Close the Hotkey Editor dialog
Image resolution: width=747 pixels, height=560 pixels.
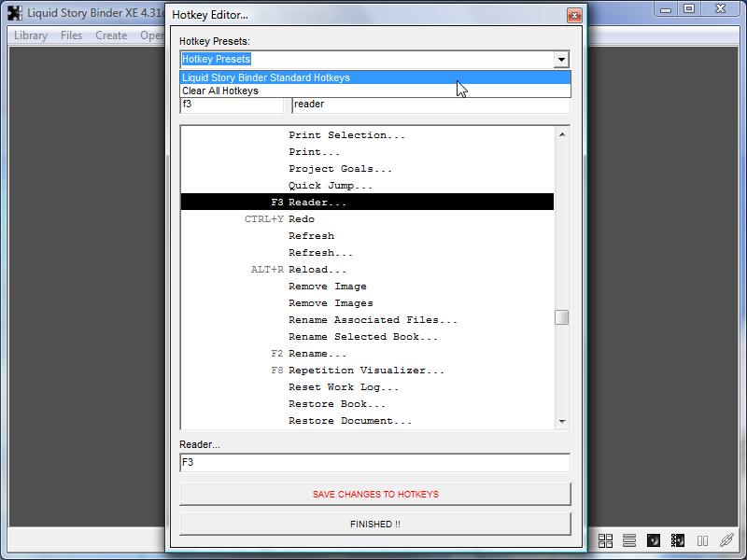[x=575, y=15]
